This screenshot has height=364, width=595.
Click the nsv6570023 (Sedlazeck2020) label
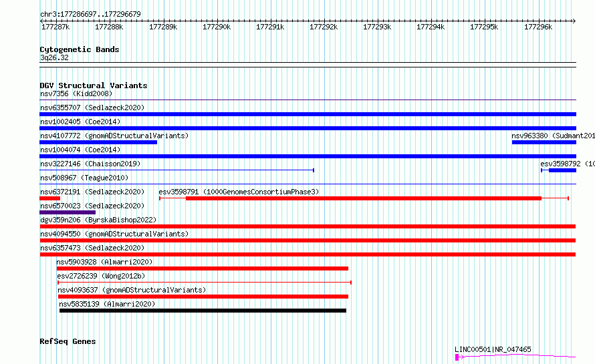pyautogui.click(x=92, y=206)
